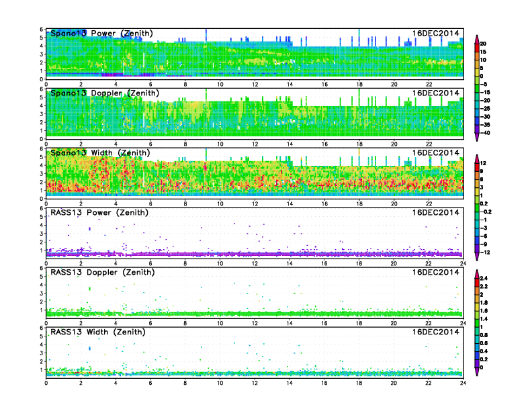532x411 pixels.
Task: Click hour 10 tick under RASS13 Doppler plot
Action: point(220,323)
